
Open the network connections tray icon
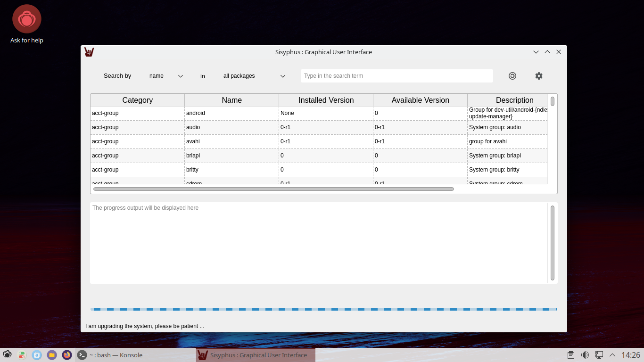pyautogui.click(x=599, y=355)
